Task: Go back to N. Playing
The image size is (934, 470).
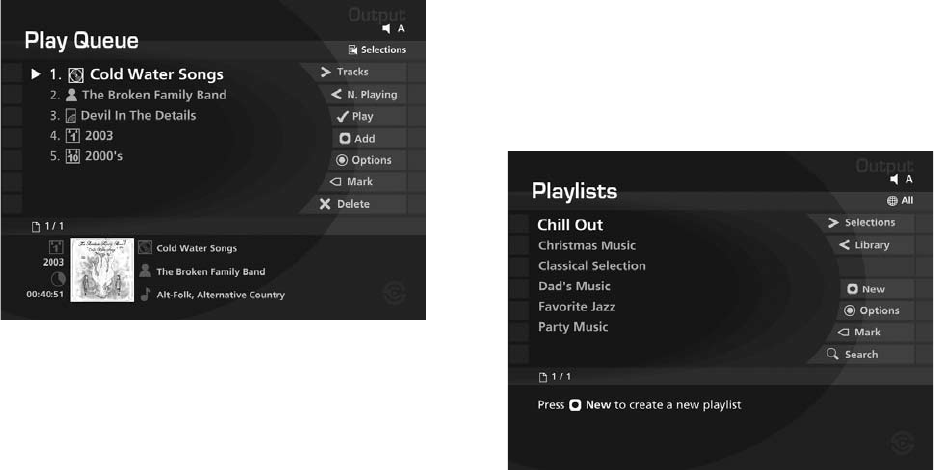Action: (x=337, y=94)
